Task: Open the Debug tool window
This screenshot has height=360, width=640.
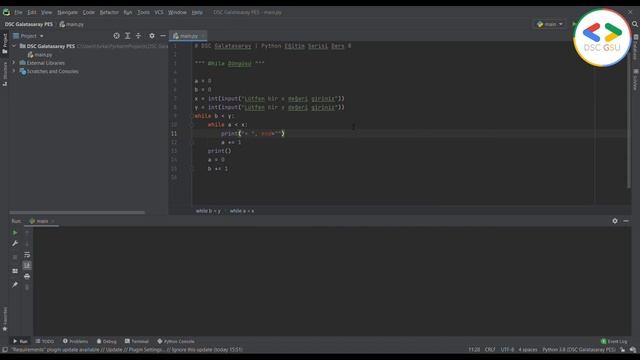Action: tap(107, 341)
